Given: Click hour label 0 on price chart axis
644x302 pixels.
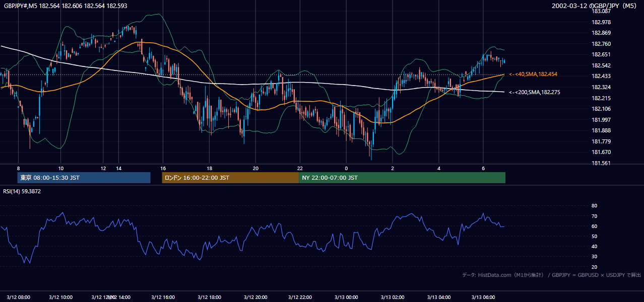Looking at the screenshot, I should 346,168.
